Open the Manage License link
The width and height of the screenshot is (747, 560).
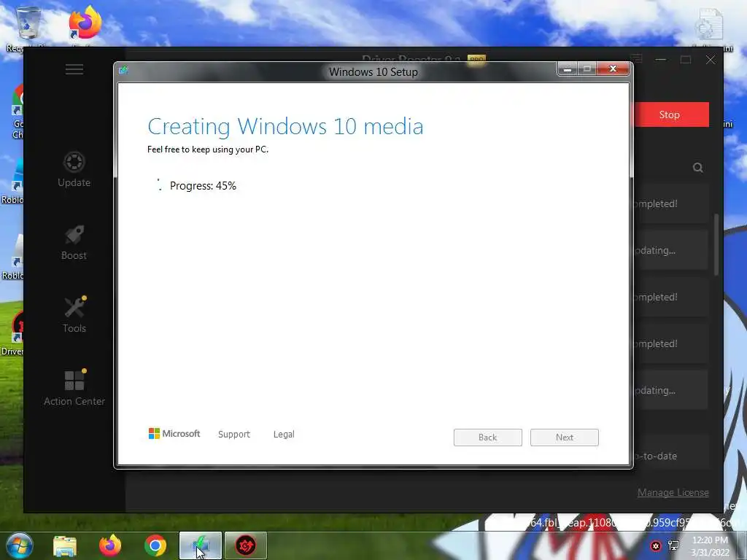pos(673,492)
